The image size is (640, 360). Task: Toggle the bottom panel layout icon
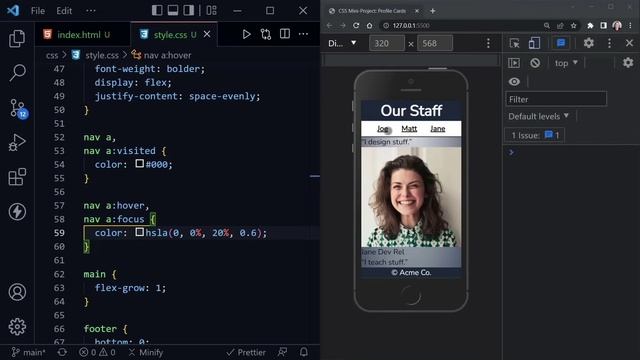click(x=173, y=10)
